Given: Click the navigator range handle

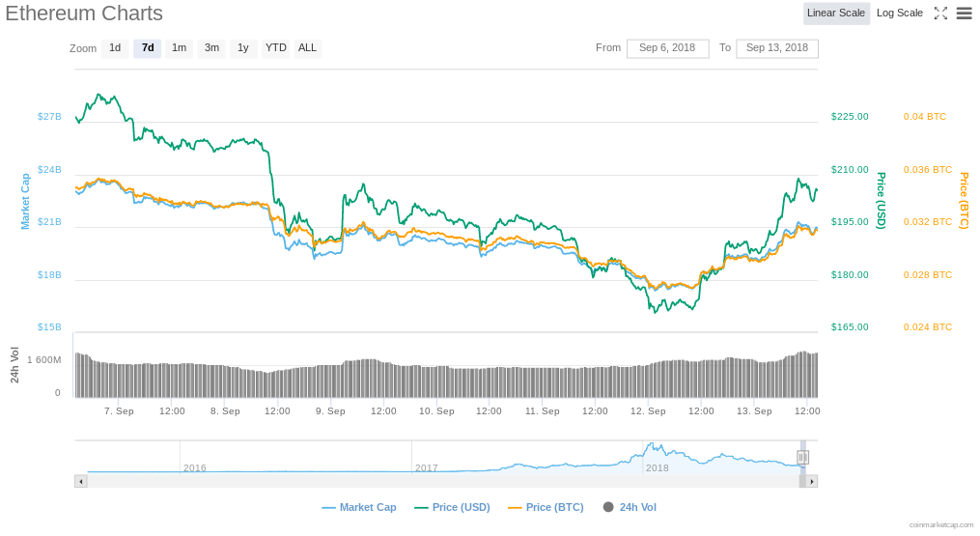Looking at the screenshot, I should pyautogui.click(x=803, y=458).
